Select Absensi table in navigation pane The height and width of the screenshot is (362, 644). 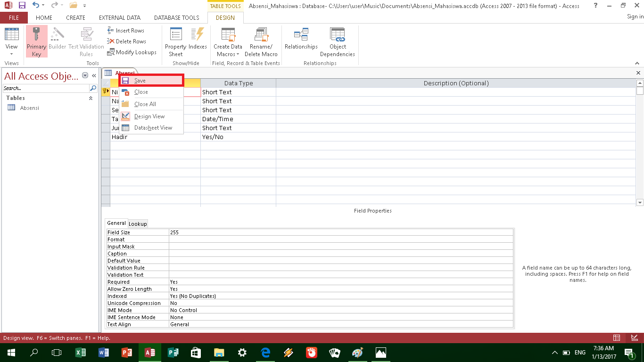coord(30,108)
